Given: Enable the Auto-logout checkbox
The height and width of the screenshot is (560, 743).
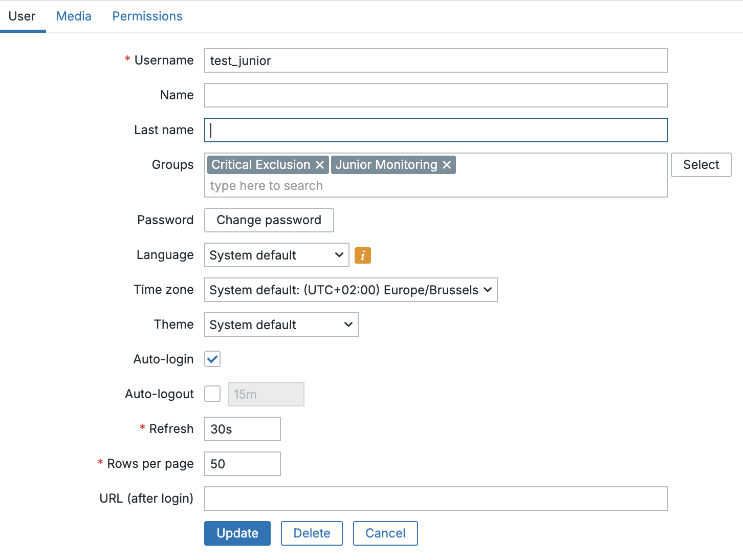Looking at the screenshot, I should click(212, 394).
